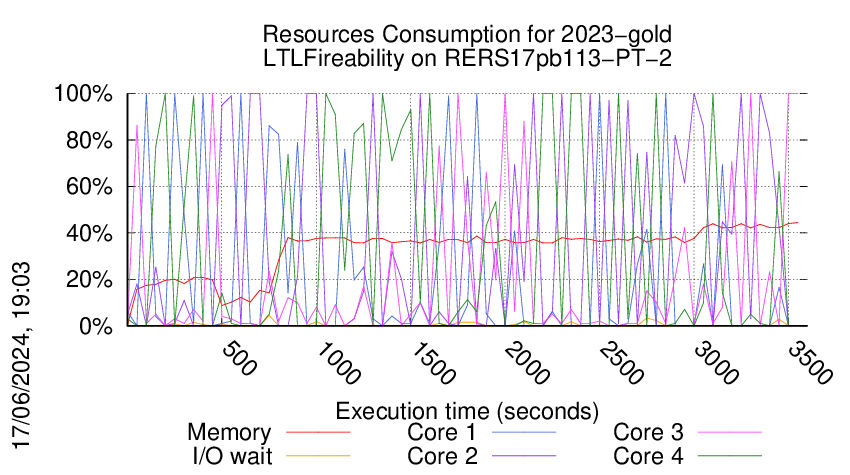Click the 1000 x-axis tick label
850x475 pixels.
click(337, 363)
